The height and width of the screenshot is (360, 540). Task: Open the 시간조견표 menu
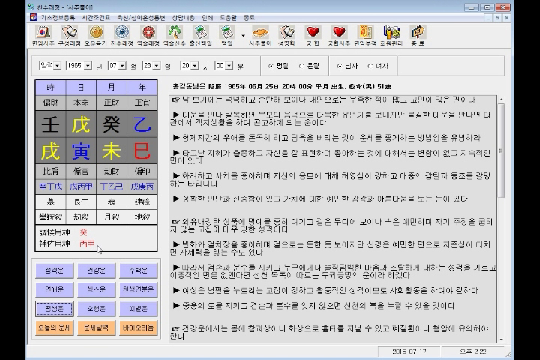[x=96, y=17]
